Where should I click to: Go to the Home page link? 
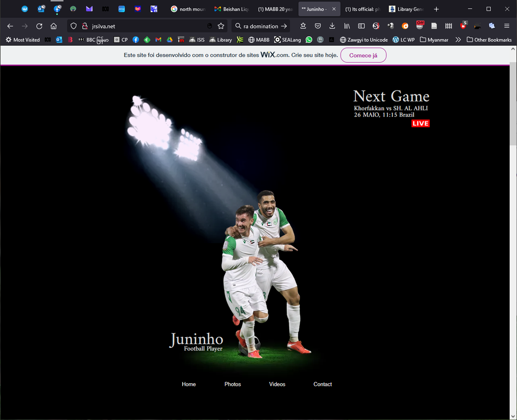[188, 384]
